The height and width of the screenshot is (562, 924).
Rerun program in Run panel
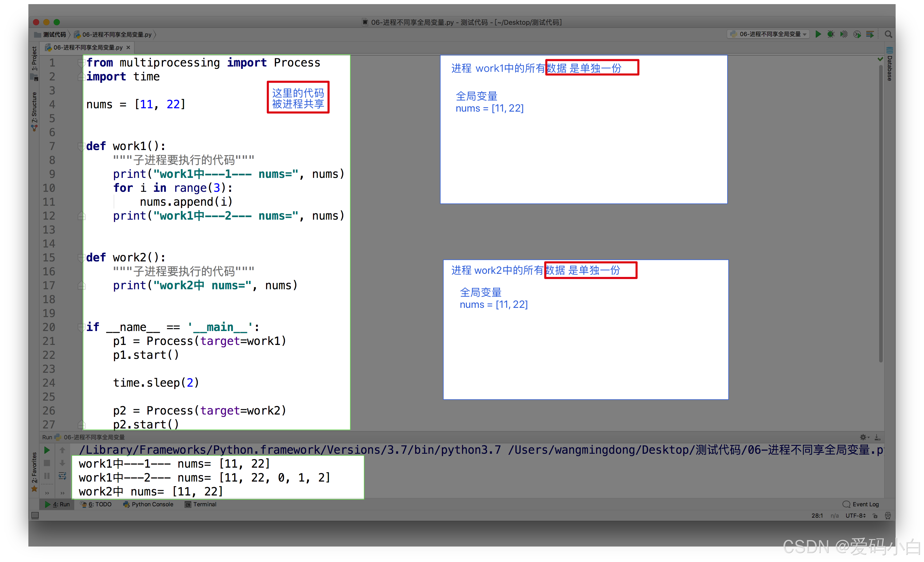(47, 450)
